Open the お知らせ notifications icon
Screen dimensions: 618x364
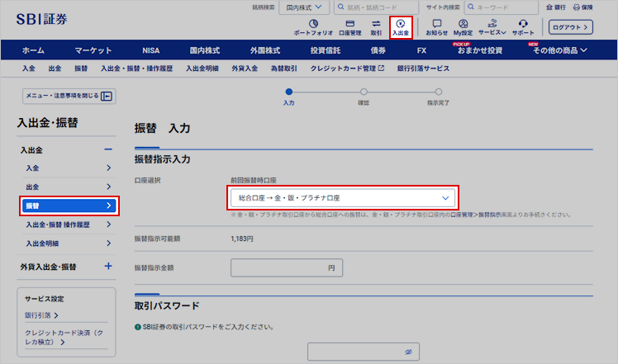436,27
